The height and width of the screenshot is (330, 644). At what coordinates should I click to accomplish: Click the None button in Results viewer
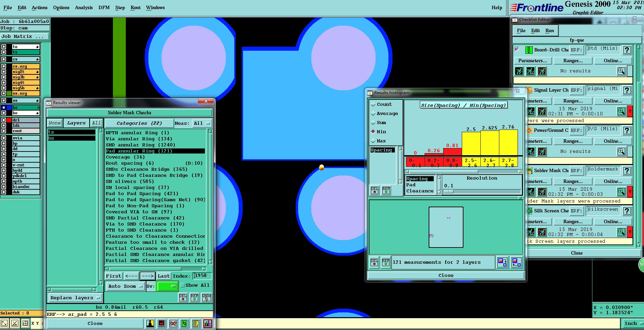tap(54, 123)
